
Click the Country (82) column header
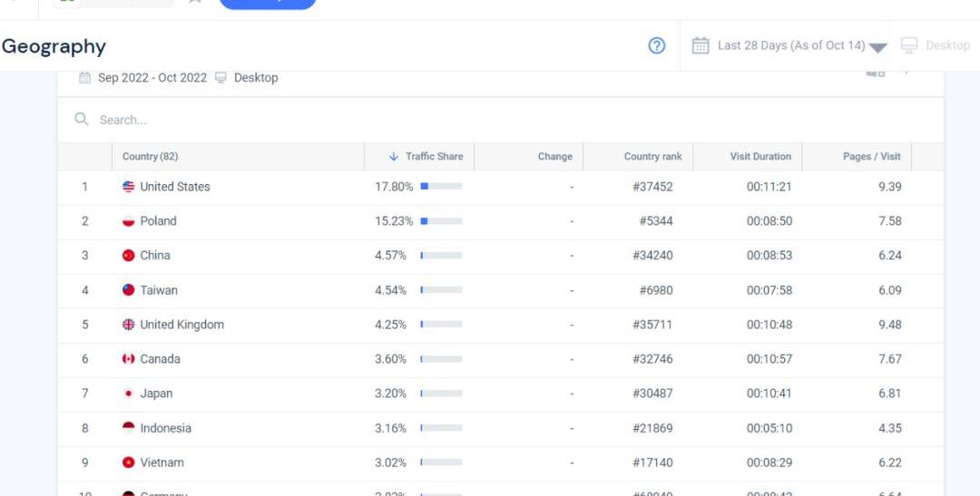coord(150,156)
